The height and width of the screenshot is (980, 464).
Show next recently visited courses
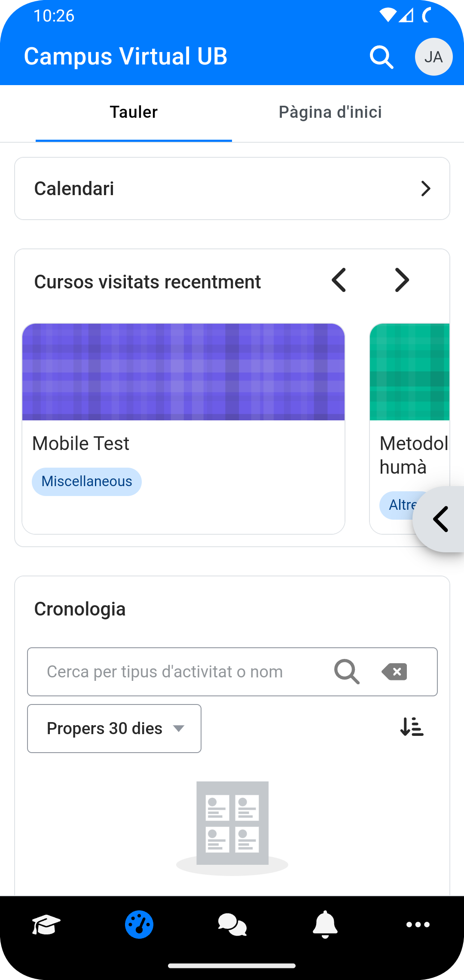coord(402,280)
